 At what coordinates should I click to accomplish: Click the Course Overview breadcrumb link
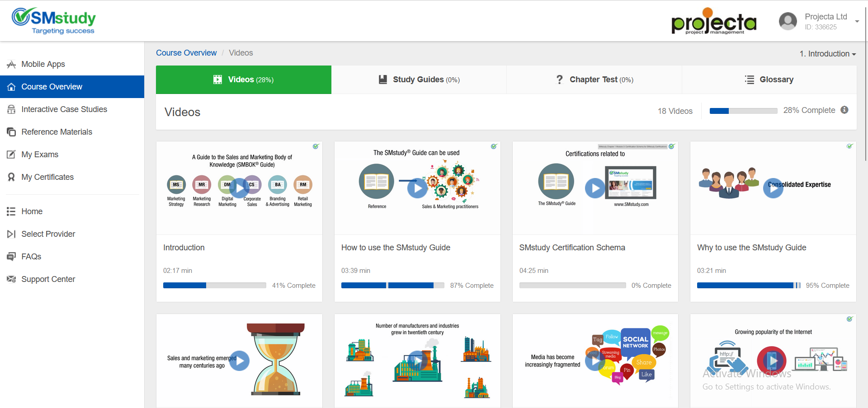pyautogui.click(x=186, y=53)
